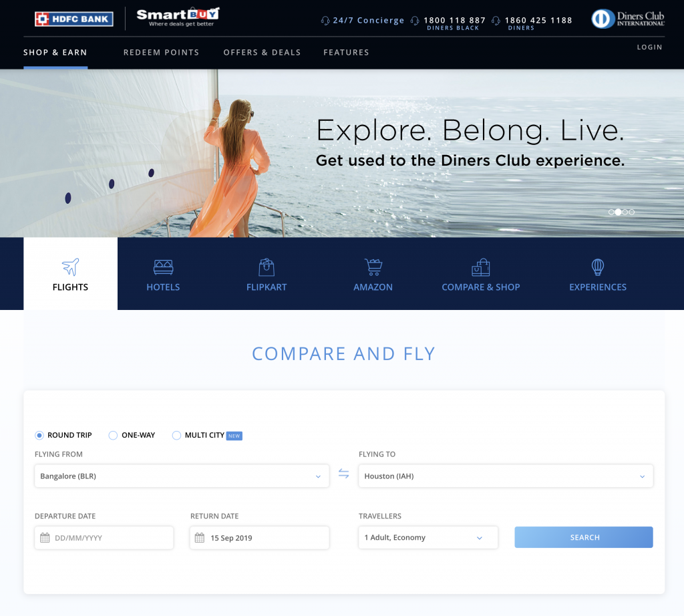Click the Departure Date input field
The image size is (684, 616).
[x=104, y=538]
